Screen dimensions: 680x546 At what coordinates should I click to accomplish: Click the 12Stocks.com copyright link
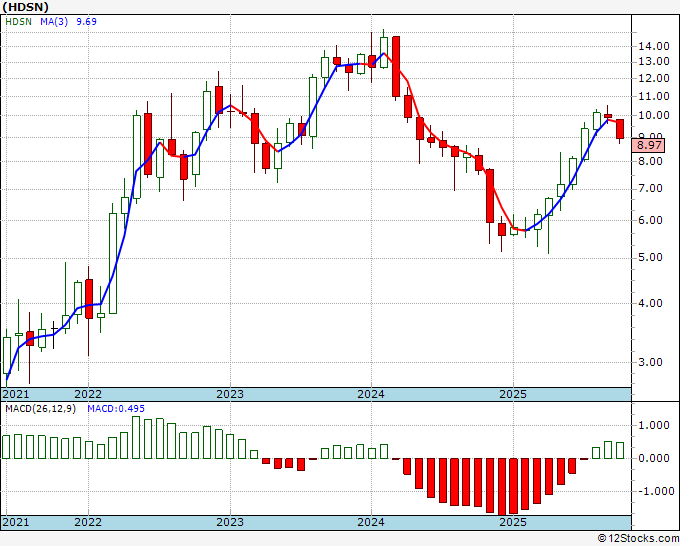(638, 539)
